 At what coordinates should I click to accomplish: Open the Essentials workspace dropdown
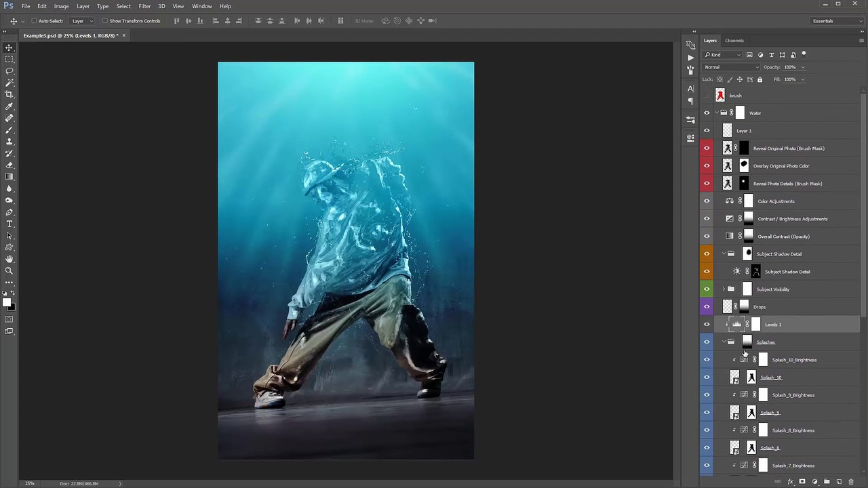(836, 21)
